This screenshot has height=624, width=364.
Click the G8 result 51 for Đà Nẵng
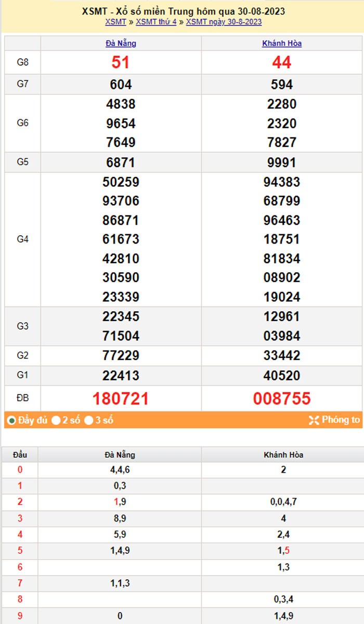tap(121, 62)
